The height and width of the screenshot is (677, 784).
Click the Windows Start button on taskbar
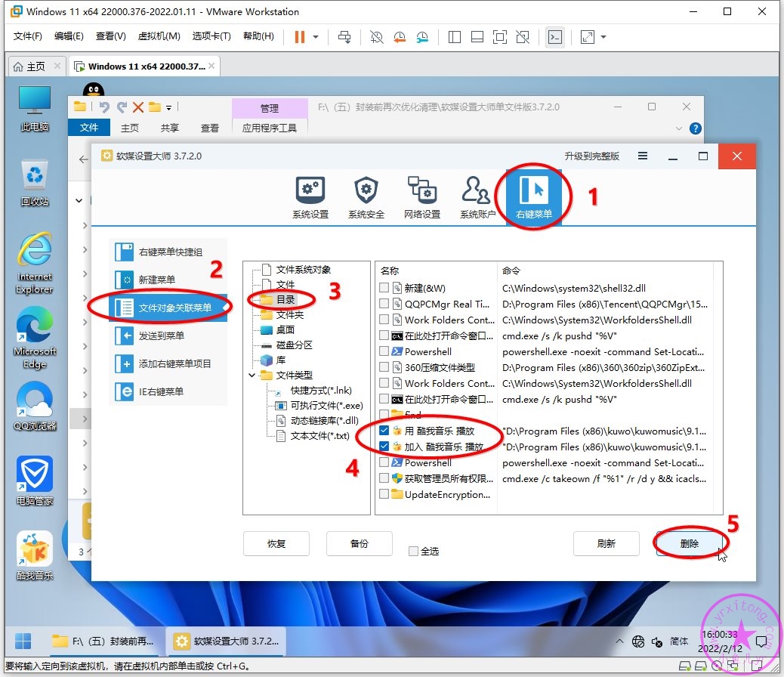[x=23, y=641]
